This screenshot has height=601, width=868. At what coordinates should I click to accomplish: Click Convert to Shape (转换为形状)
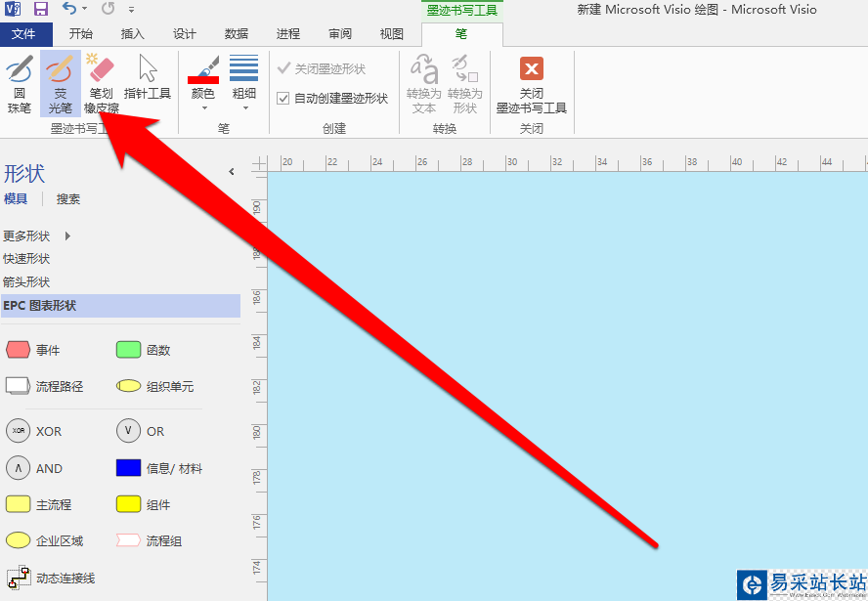465,84
